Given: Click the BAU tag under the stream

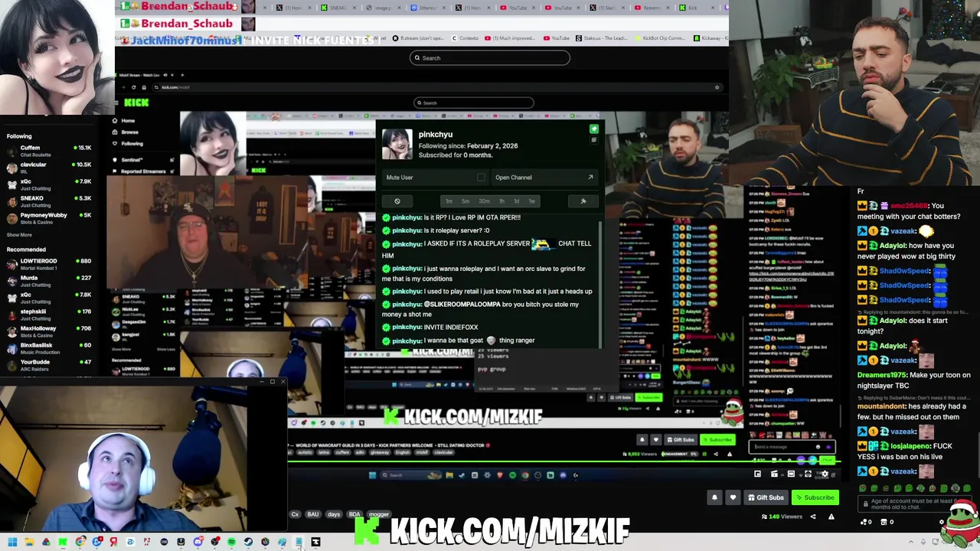Looking at the screenshot, I should tap(313, 514).
